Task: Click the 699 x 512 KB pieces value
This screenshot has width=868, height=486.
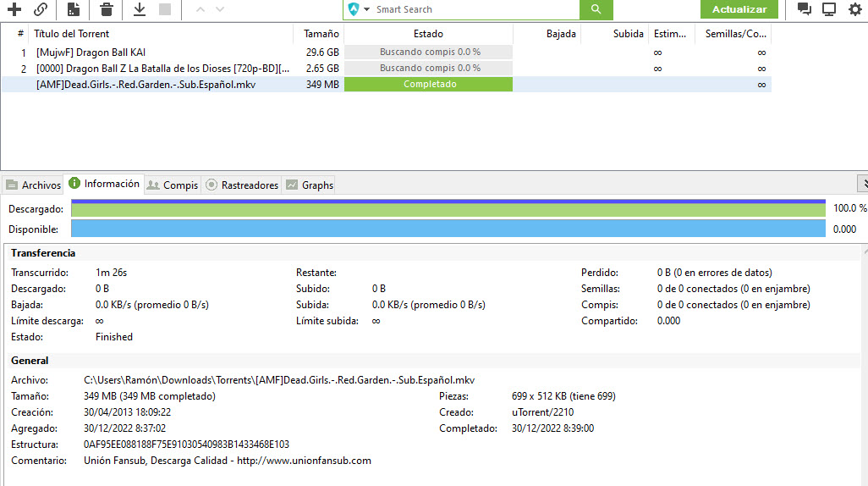Action: 563,396
